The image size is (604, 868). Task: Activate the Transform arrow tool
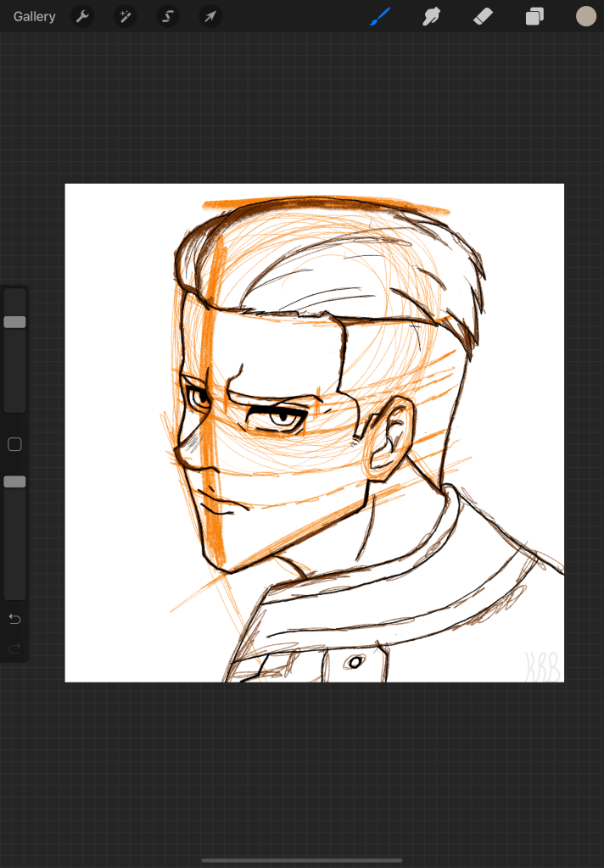tap(210, 16)
